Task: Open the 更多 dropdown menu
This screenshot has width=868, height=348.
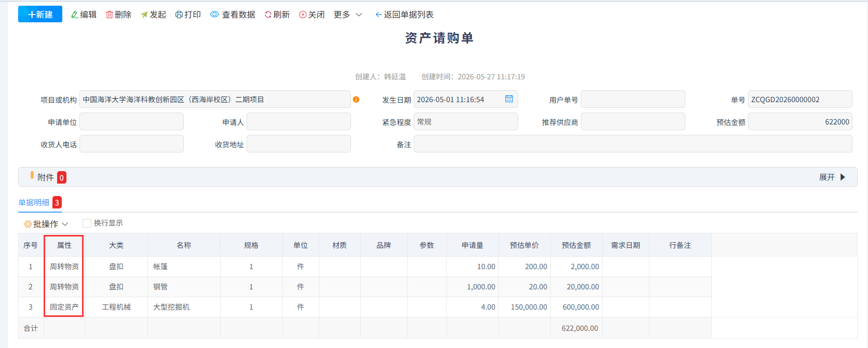Action: 348,15
